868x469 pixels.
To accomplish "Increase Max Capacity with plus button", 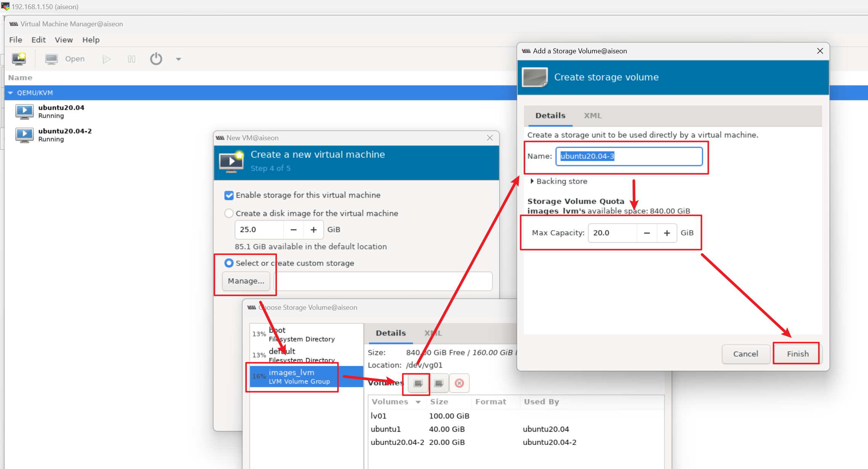I will pos(667,233).
